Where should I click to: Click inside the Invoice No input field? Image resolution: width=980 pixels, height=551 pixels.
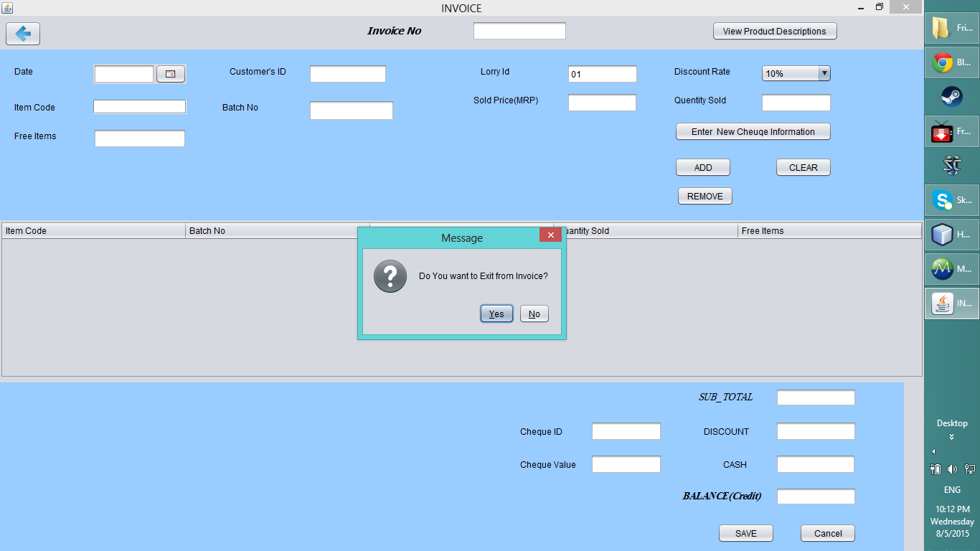tap(519, 30)
